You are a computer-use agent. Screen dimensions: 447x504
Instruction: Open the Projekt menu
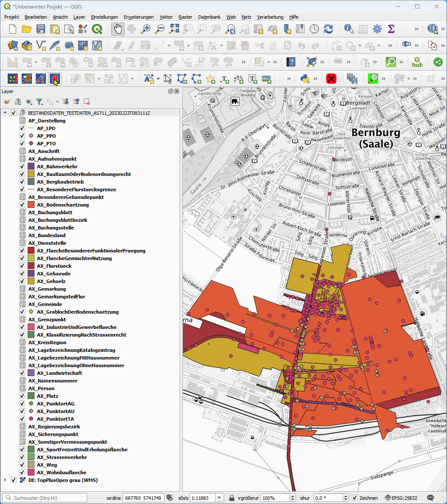pos(11,17)
